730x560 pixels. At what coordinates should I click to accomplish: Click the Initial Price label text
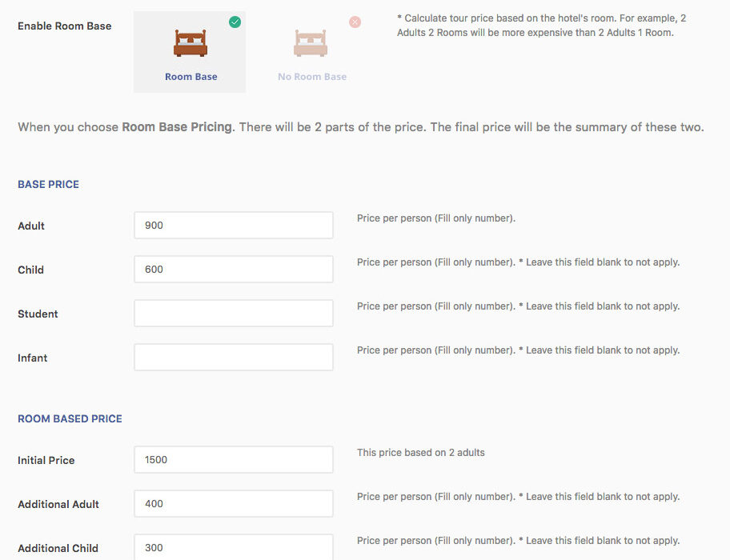(x=46, y=460)
